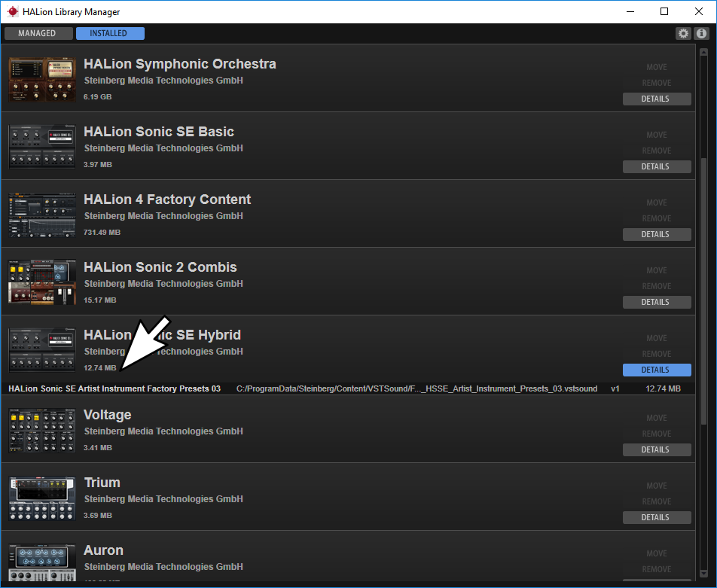Click MOVE for Trium library

[x=657, y=486]
